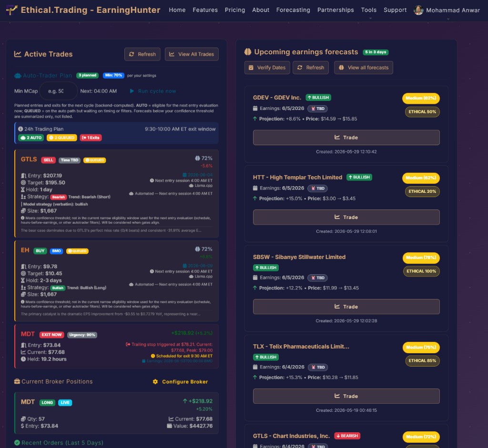Open the Support page

395,10
